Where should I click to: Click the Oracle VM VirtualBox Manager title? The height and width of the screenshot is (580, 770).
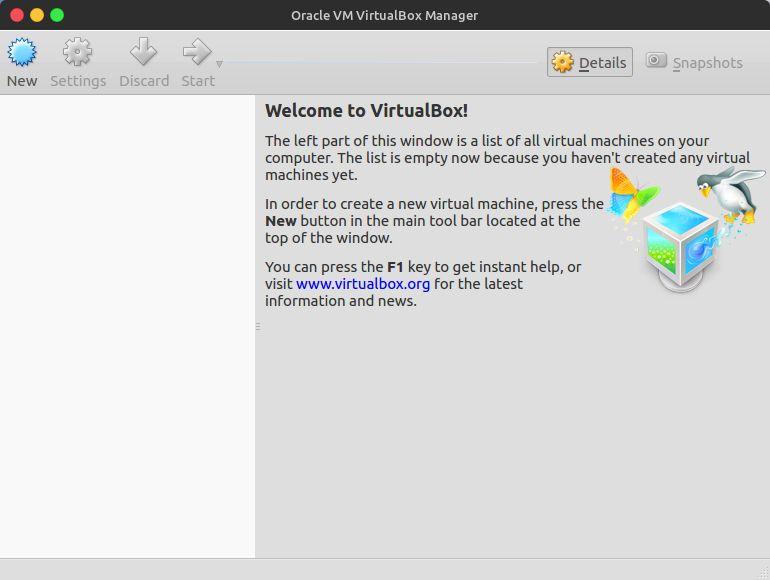pos(385,15)
